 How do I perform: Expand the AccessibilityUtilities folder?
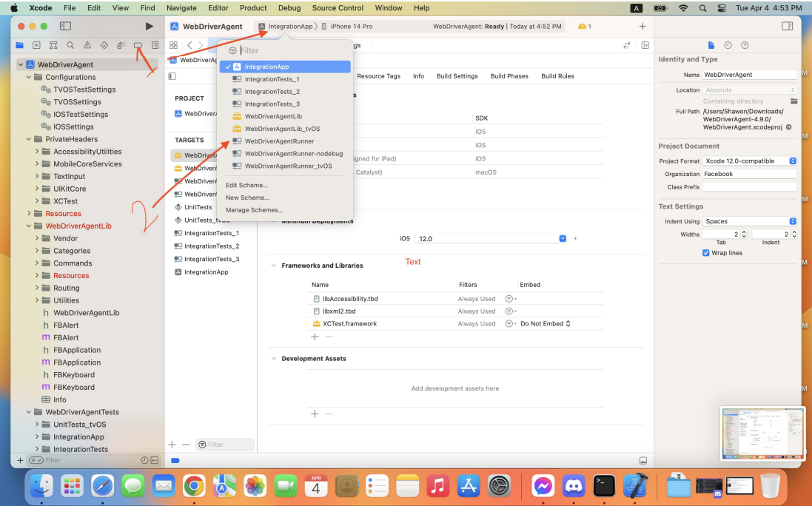37,152
